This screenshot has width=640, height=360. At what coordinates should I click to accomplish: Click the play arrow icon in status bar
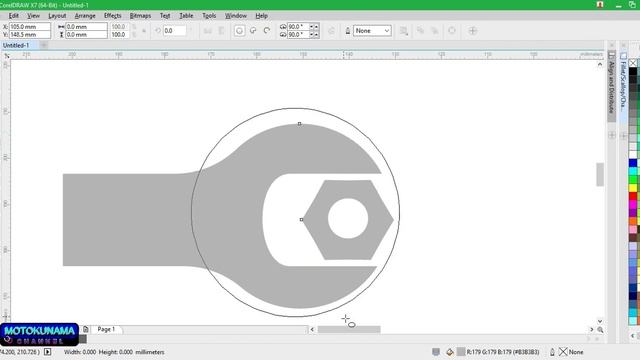pos(48,352)
